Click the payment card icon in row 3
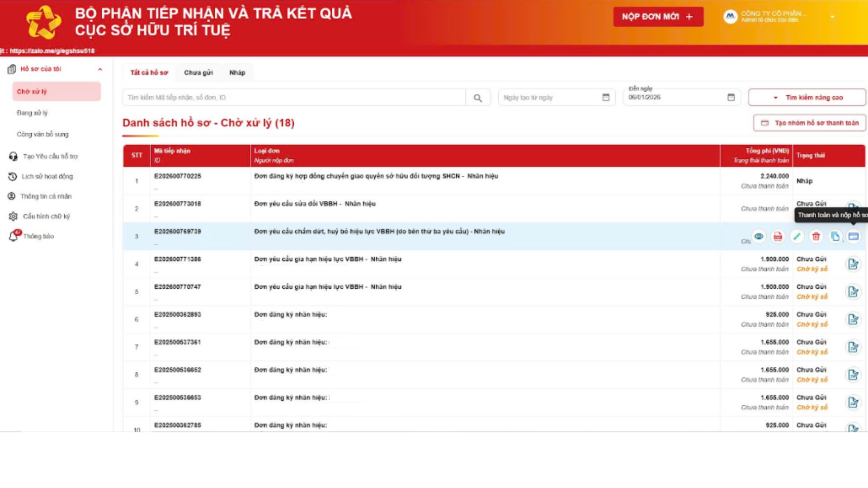Image resolution: width=868 pixels, height=488 pixels. point(854,236)
